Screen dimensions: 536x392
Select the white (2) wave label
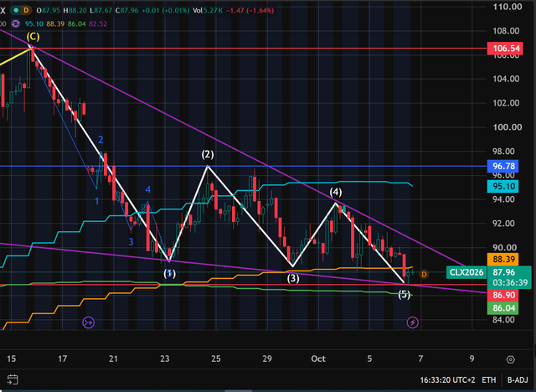click(x=208, y=154)
